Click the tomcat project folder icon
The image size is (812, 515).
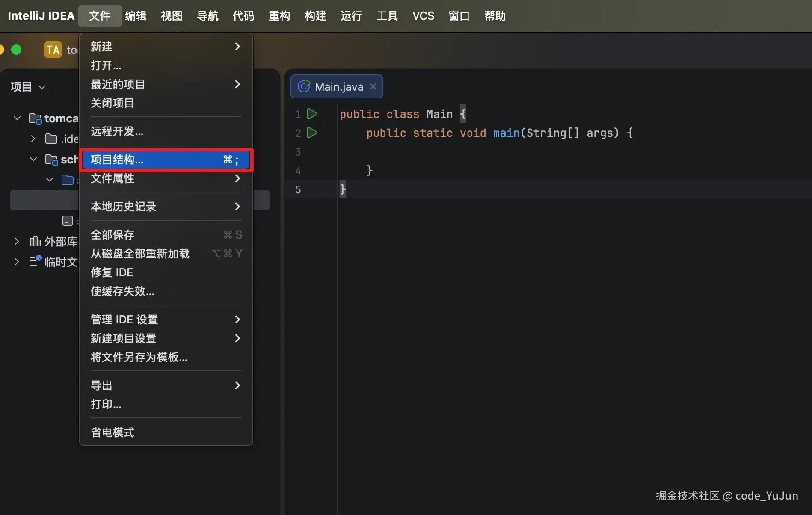pos(35,118)
